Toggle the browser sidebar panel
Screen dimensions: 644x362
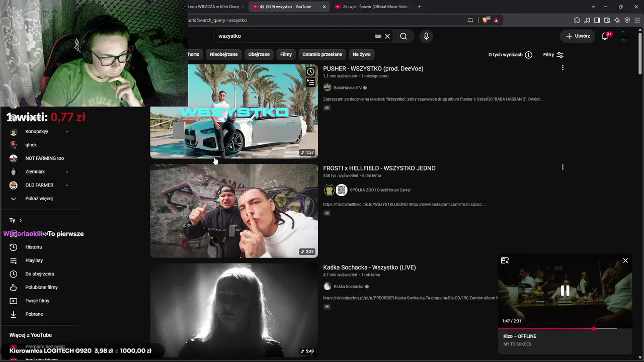(x=597, y=20)
